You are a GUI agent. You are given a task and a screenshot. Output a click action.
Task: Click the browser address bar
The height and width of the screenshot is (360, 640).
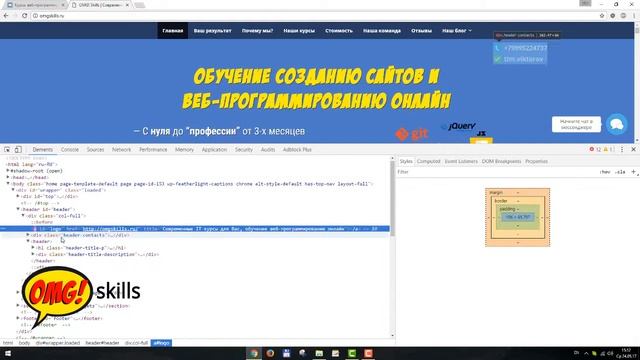[x=314, y=16]
